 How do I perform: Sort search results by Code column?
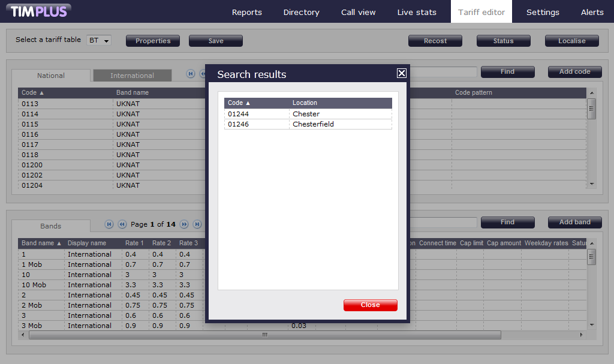239,103
